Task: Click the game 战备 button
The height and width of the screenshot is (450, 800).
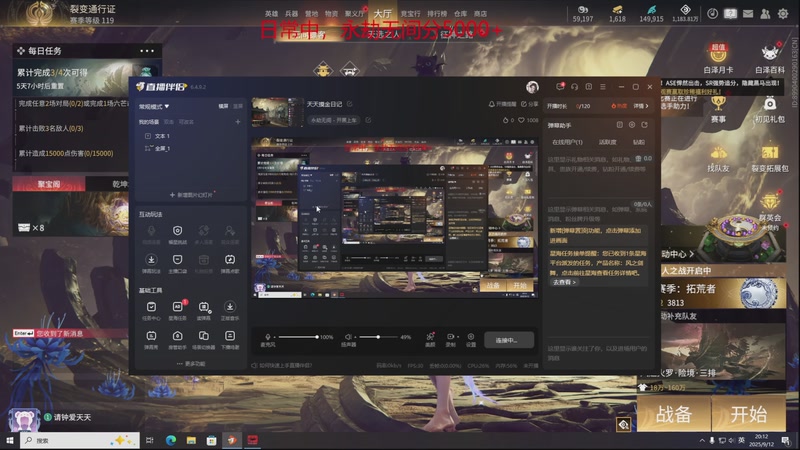Action: [x=673, y=414]
